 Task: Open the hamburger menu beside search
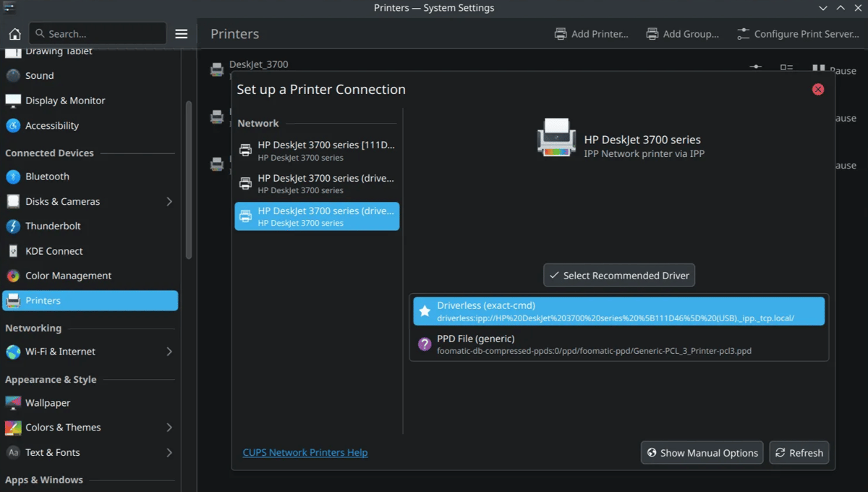(182, 34)
